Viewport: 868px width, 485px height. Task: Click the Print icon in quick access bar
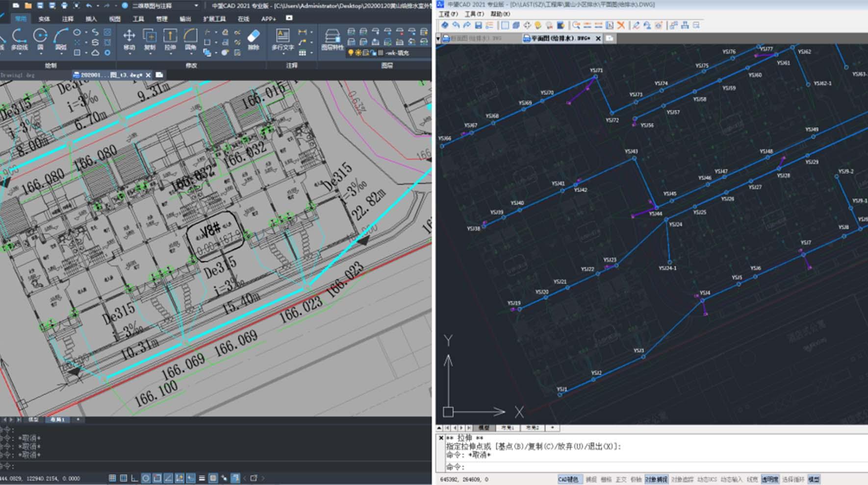pyautogui.click(x=64, y=6)
